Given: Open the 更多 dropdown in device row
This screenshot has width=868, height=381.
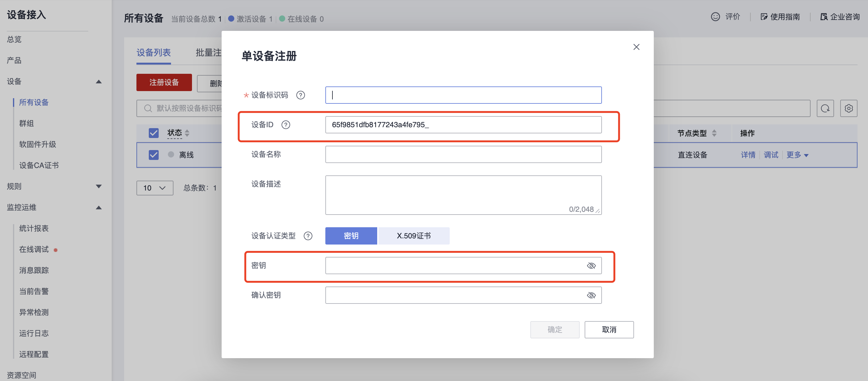Looking at the screenshot, I should coord(797,155).
